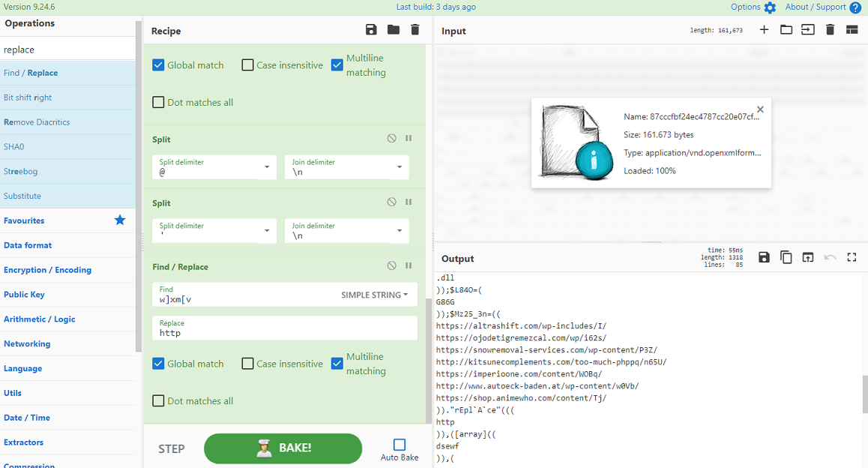Select Remove Diacritics operation
Screen dimensions: 868x468
click(x=67, y=122)
